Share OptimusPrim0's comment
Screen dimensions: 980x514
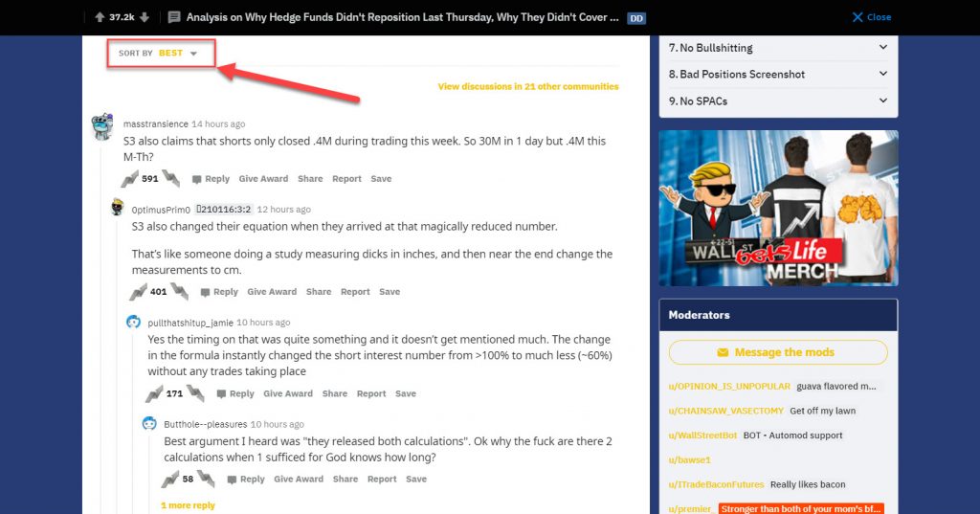pos(319,292)
